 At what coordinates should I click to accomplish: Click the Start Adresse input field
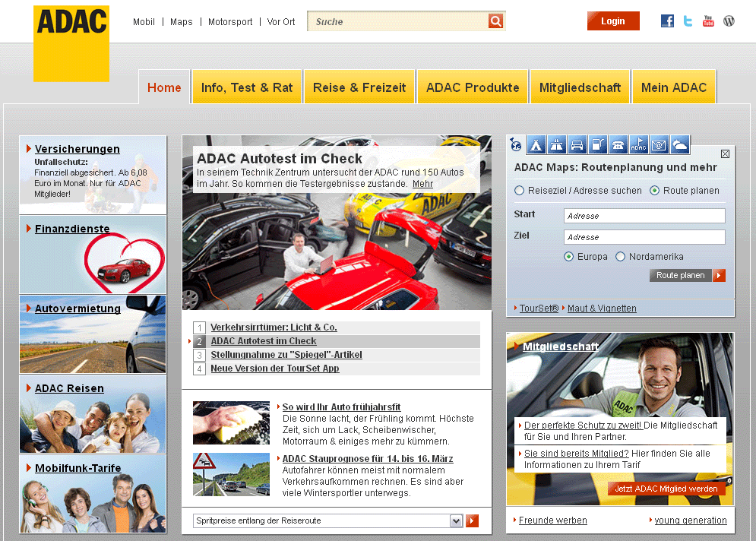[x=644, y=216]
